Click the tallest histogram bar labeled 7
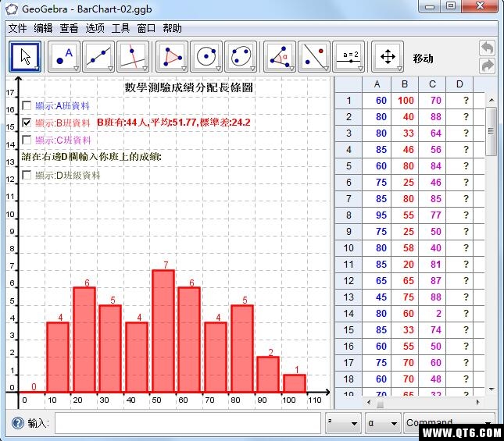504x441 pixels. [163, 331]
